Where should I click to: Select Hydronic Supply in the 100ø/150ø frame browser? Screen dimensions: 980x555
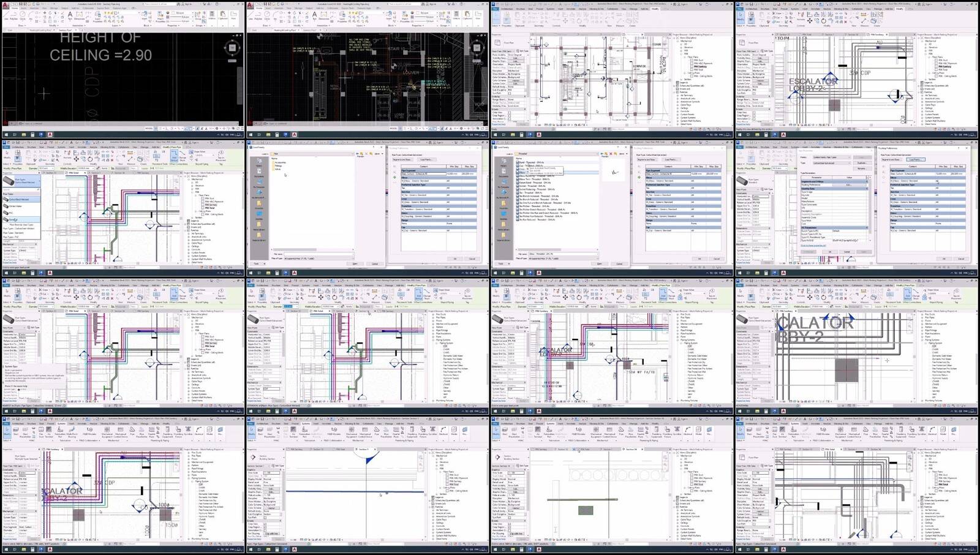click(206, 516)
